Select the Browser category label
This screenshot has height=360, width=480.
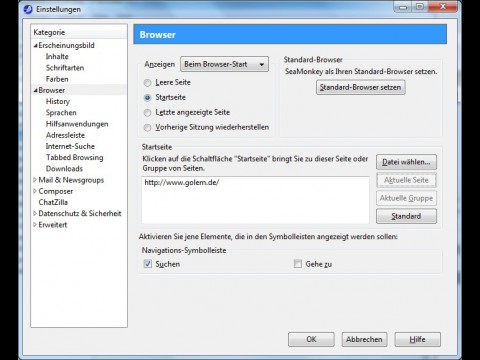tap(52, 90)
